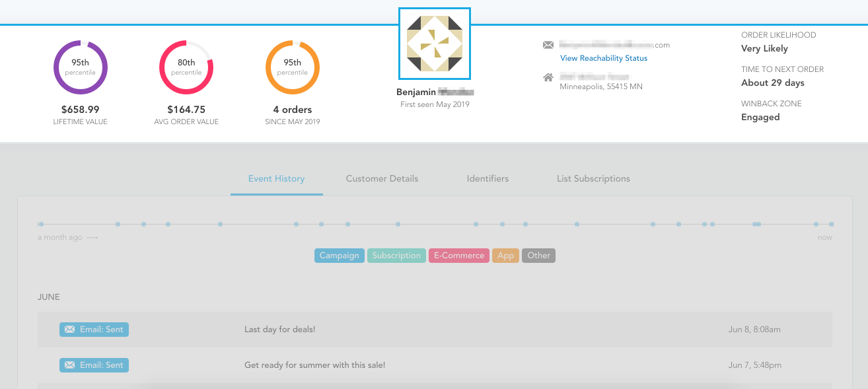The width and height of the screenshot is (868, 389).
Task: Select 'Get ready for summer with this sale!' text
Action: point(314,365)
